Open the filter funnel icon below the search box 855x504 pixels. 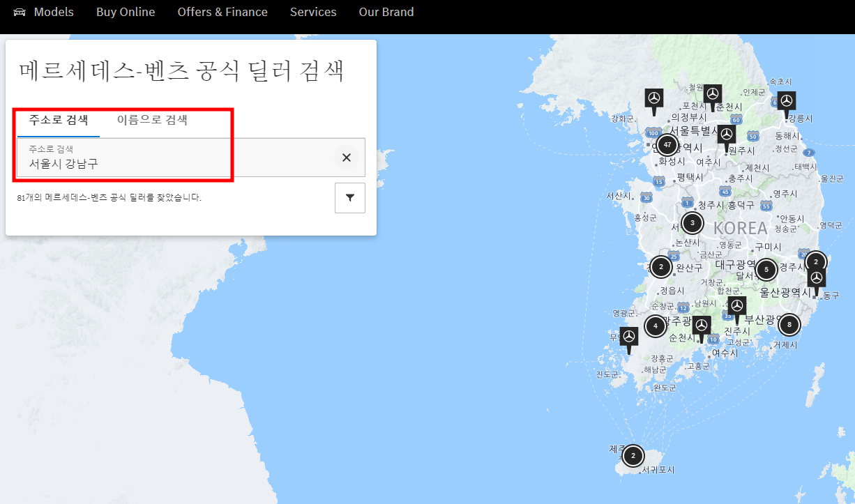349,197
